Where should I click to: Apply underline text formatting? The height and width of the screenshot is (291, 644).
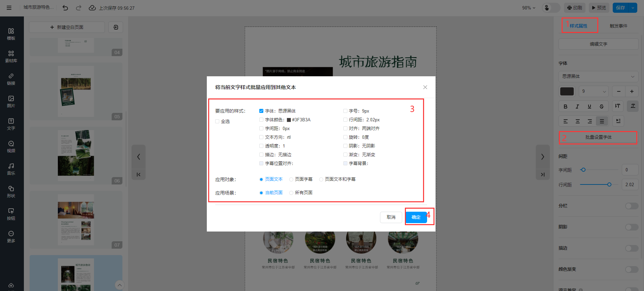(589, 107)
